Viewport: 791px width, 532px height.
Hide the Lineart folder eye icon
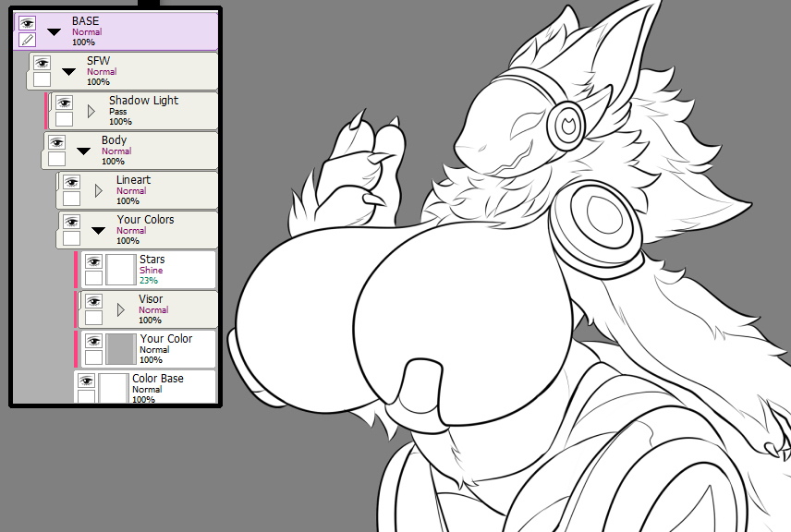pos(71,182)
